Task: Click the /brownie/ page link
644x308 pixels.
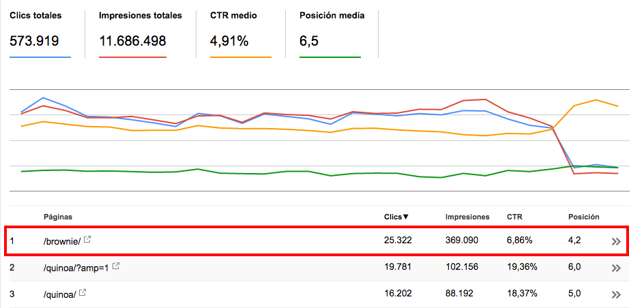Action: (62, 241)
